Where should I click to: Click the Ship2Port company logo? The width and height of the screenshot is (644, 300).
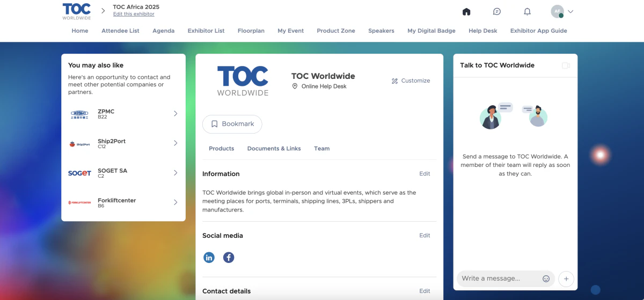click(79, 144)
